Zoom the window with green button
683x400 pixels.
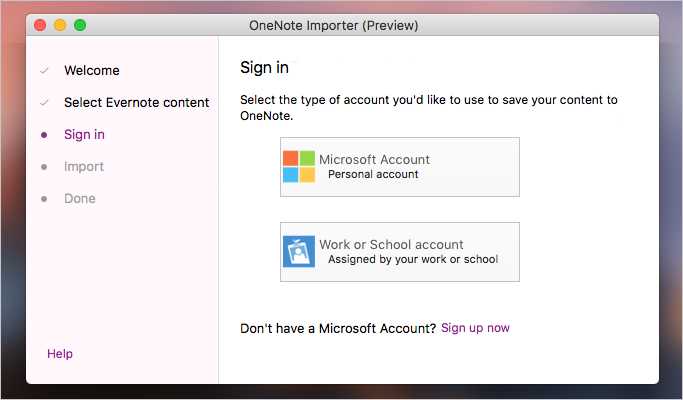point(80,25)
